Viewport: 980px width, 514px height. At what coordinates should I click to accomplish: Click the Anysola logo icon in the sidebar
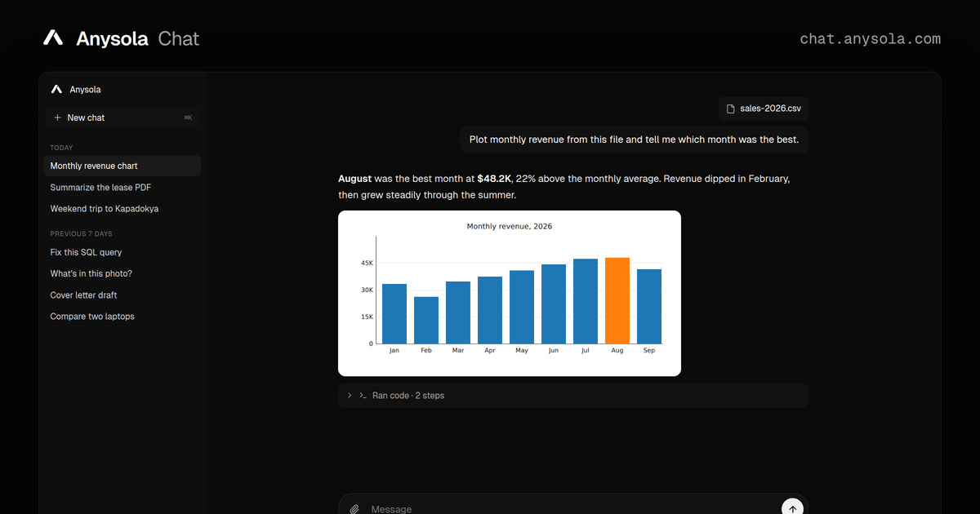pyautogui.click(x=56, y=90)
